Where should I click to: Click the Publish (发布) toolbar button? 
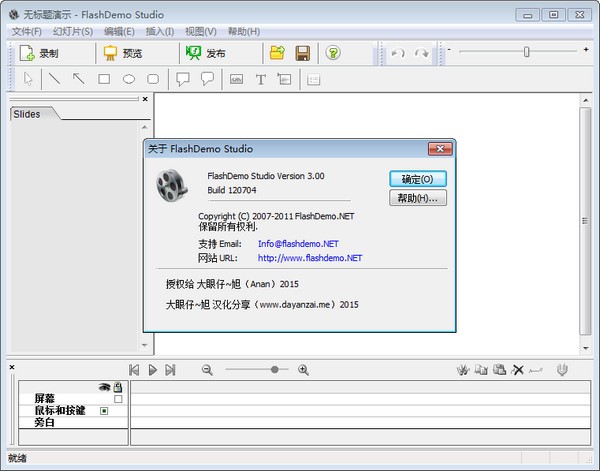(x=206, y=54)
